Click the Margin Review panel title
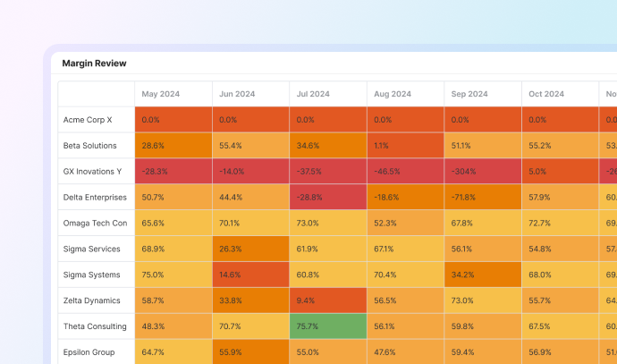 coord(94,63)
